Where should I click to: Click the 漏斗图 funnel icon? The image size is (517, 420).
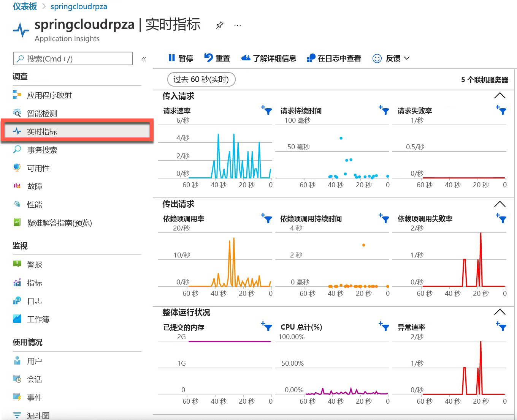17,415
